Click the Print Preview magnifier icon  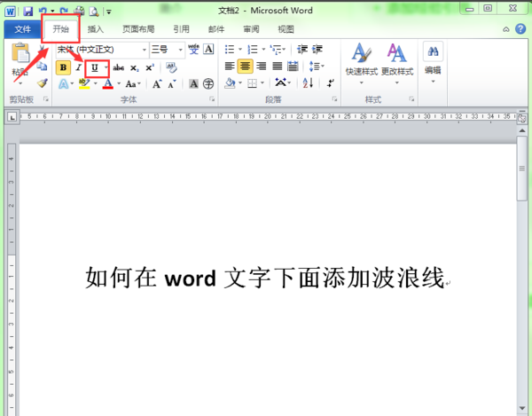click(x=93, y=12)
